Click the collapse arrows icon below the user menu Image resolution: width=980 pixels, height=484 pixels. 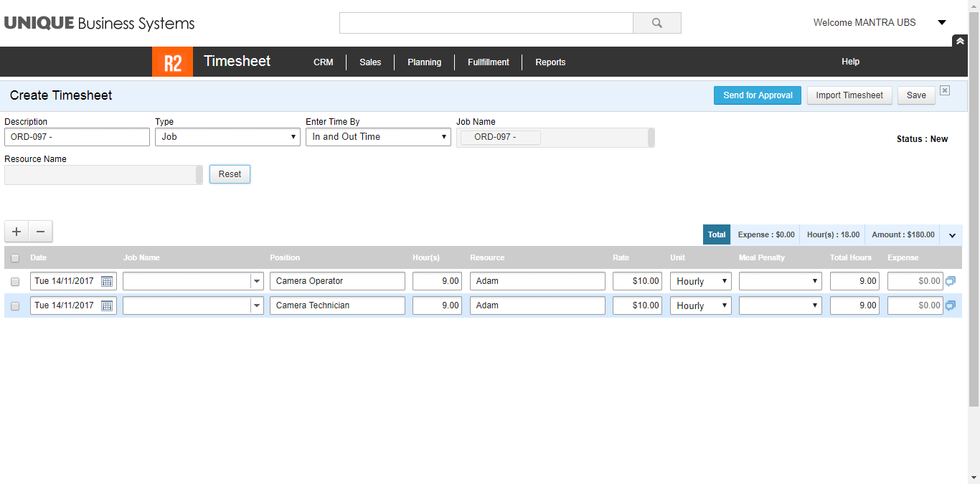pyautogui.click(x=960, y=41)
